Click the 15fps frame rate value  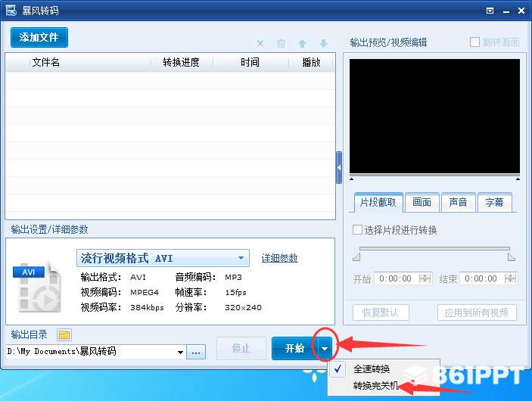point(235,293)
